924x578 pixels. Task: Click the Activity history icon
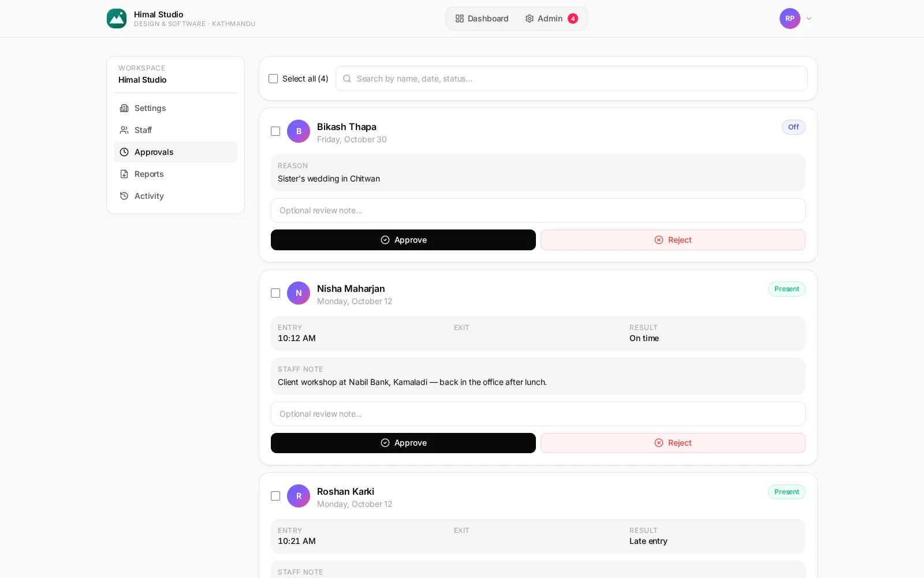click(124, 196)
